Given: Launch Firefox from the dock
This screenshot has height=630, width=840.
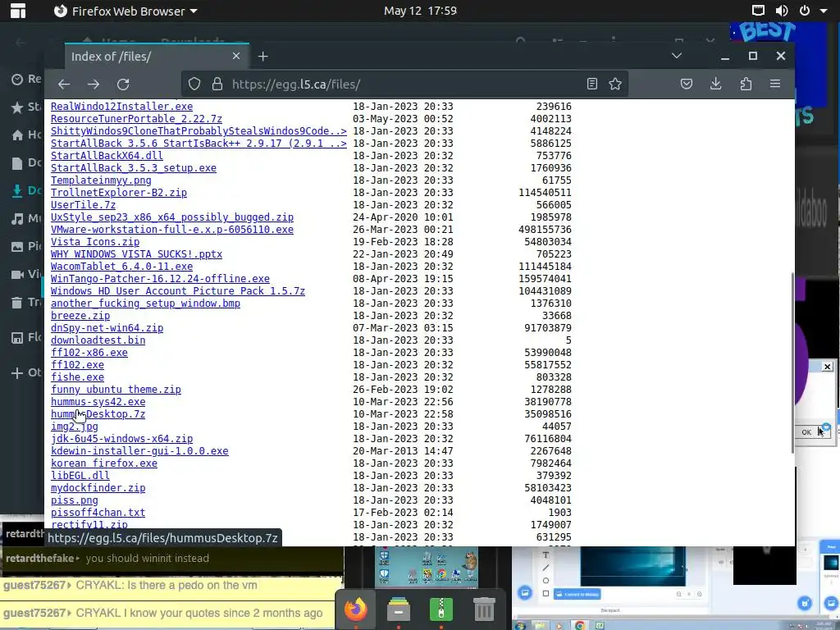Looking at the screenshot, I should pos(356,609).
